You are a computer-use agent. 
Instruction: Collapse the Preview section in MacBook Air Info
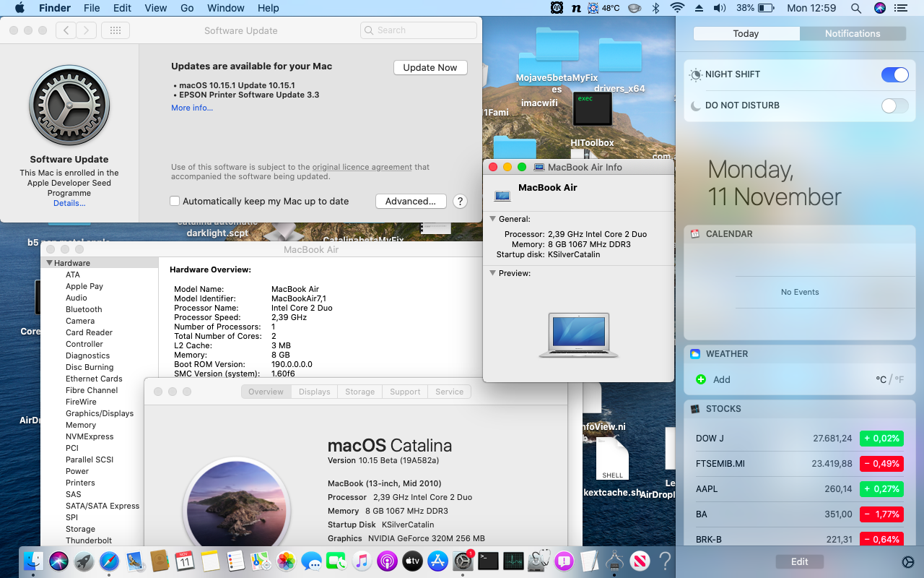493,273
